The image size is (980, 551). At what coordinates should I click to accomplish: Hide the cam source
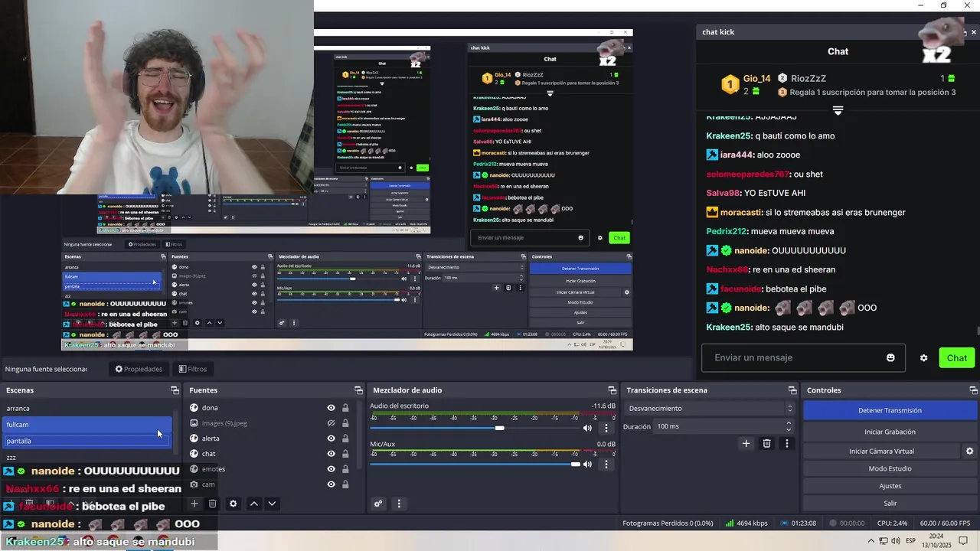click(331, 484)
